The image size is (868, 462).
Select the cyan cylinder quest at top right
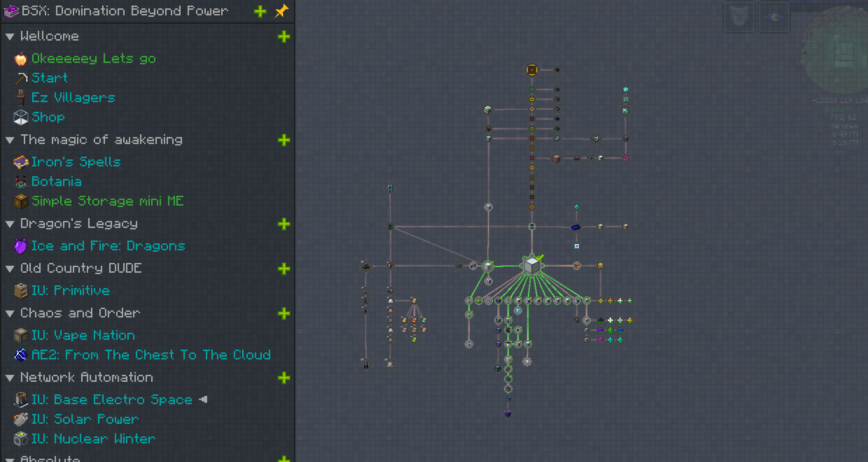click(x=626, y=90)
